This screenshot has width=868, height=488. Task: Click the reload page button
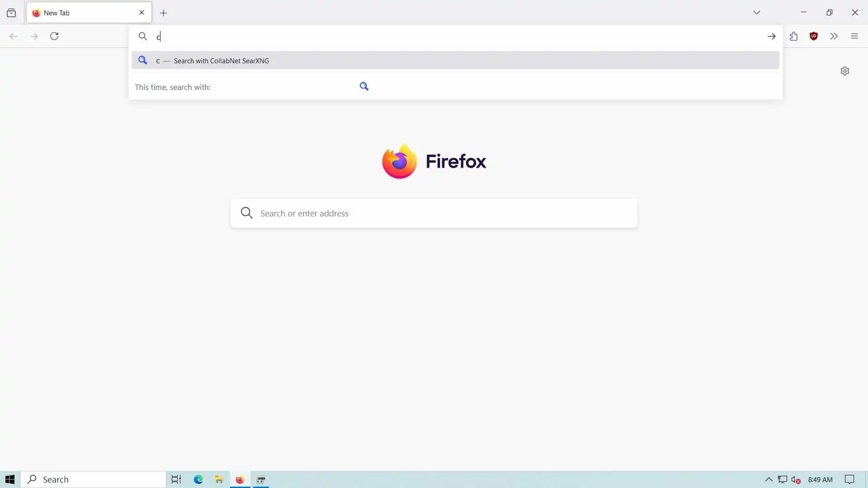pyautogui.click(x=54, y=36)
